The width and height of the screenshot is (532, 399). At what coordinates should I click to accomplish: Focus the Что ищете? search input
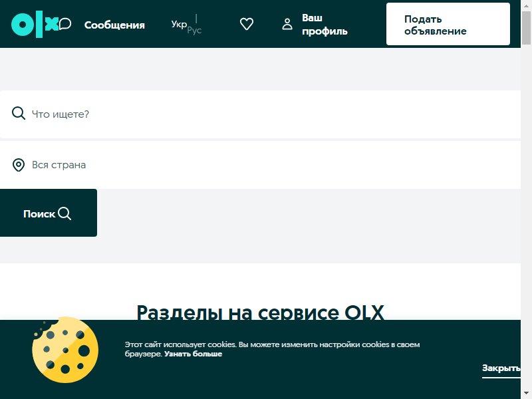260,114
